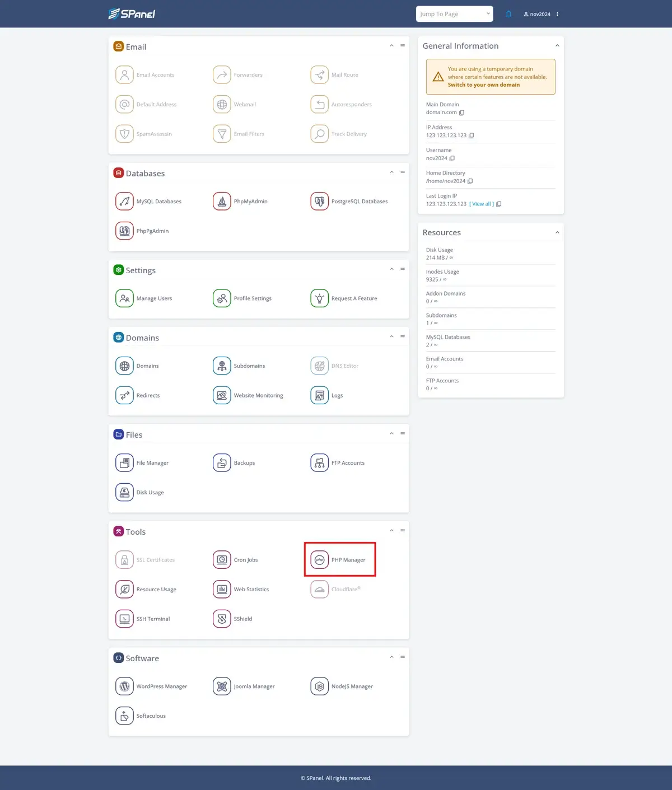The height and width of the screenshot is (790, 672).
Task: Grab the Databases section drag handle
Action: click(403, 172)
